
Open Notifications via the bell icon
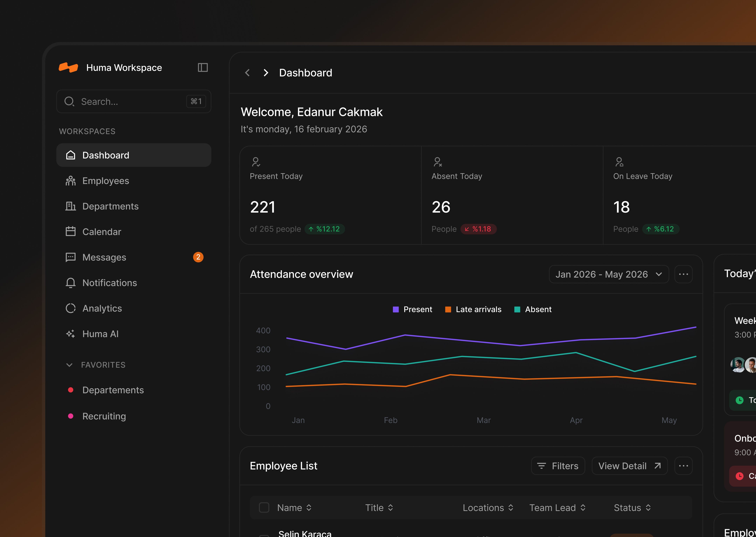tap(71, 283)
